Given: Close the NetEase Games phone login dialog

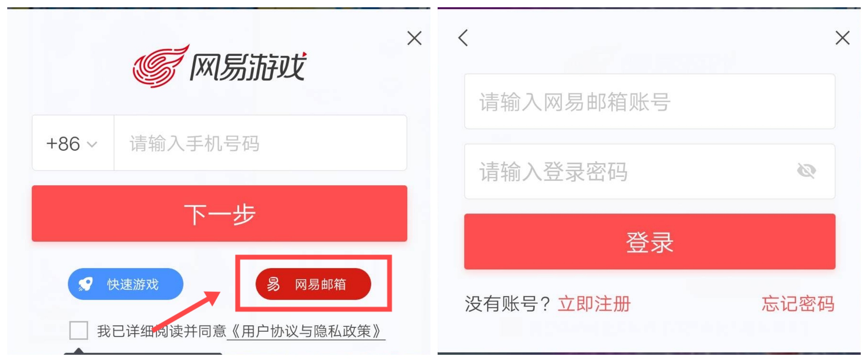Looking at the screenshot, I should (414, 38).
